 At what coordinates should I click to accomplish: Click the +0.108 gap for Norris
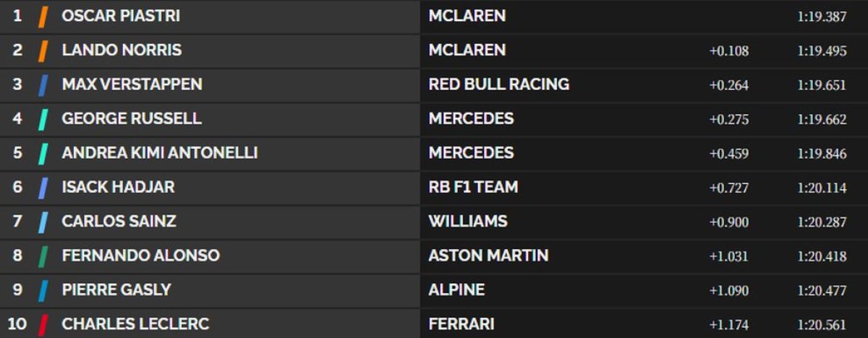tap(729, 51)
